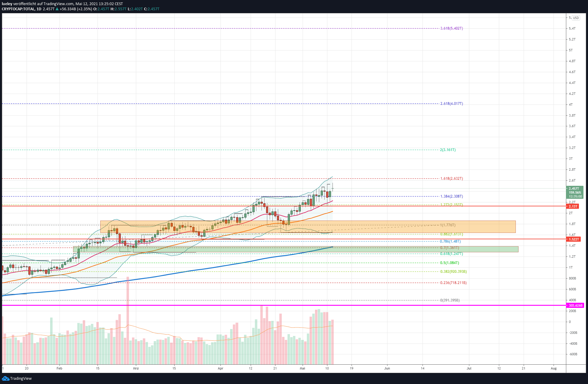
Task: Click the author name lueley
Action: tap(7, 4)
